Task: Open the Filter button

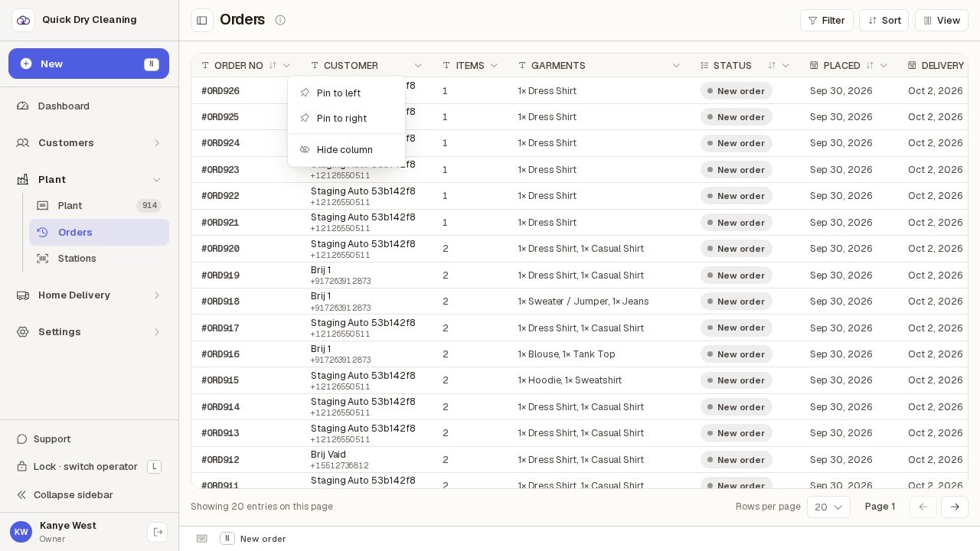Action: point(827,20)
